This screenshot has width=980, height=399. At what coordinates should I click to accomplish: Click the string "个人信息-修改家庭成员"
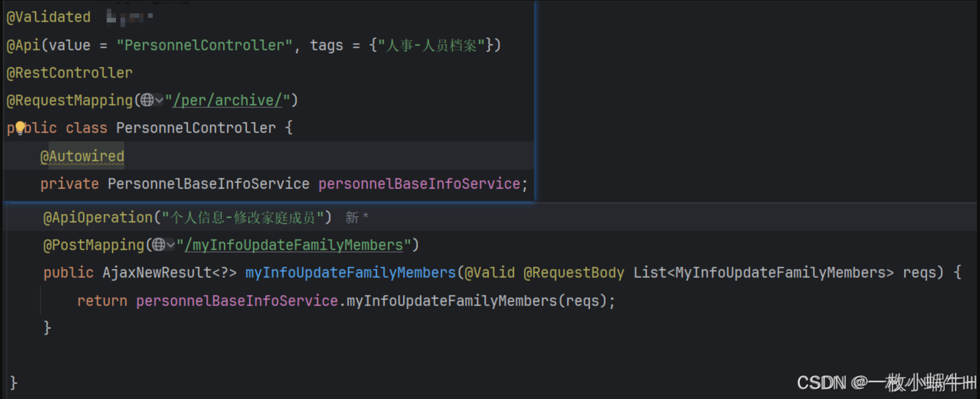tap(243, 218)
